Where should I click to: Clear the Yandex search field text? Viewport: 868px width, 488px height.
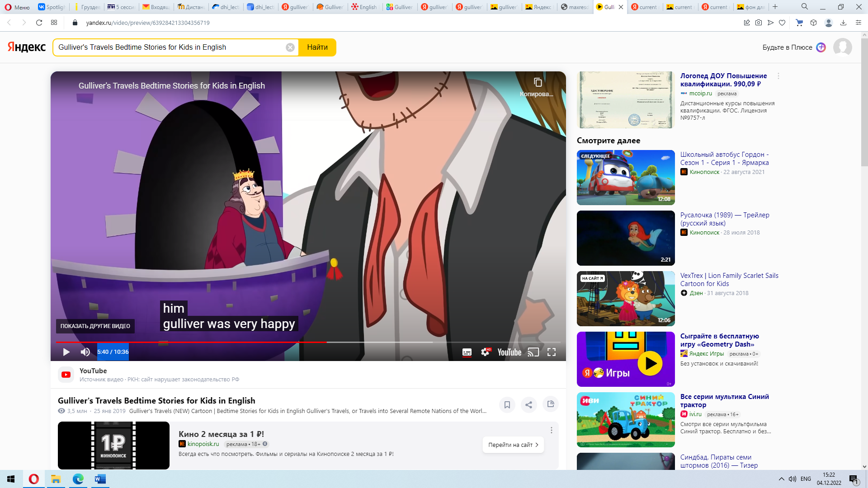coord(290,47)
